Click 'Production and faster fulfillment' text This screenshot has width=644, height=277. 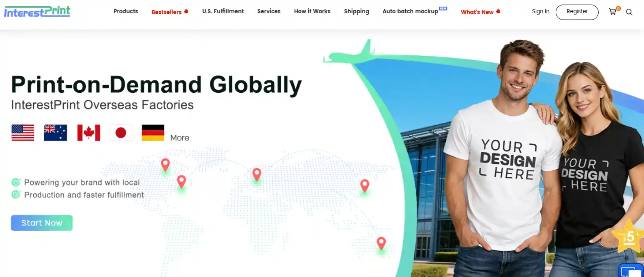tap(84, 195)
